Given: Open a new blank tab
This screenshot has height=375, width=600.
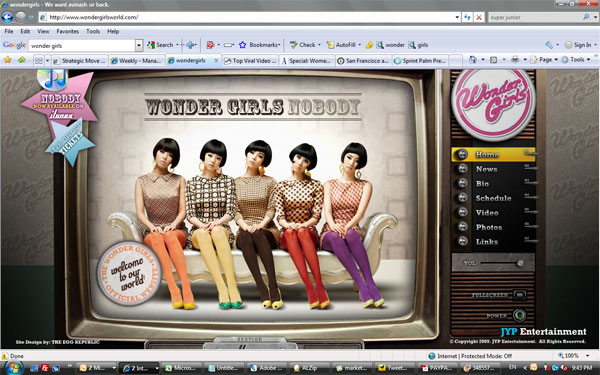Looking at the screenshot, I should pyautogui.click(x=455, y=61).
